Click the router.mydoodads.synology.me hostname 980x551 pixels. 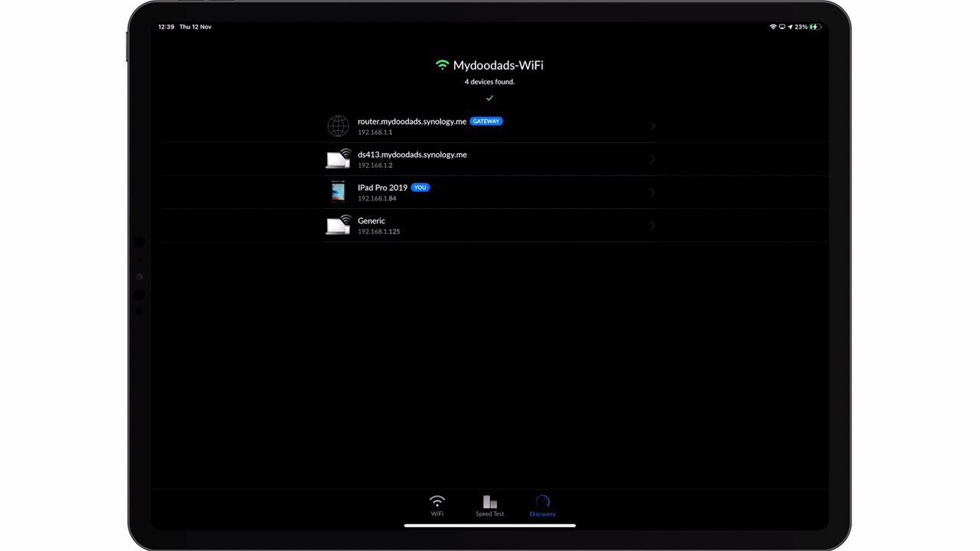412,122
